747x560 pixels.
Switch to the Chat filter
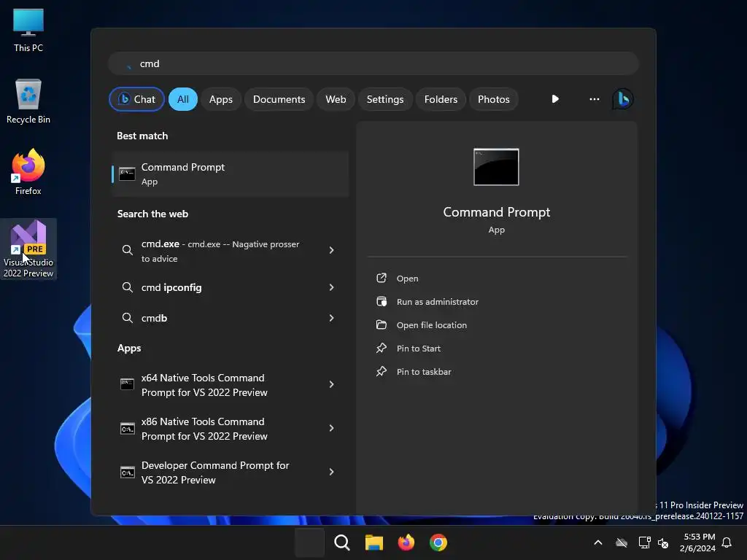click(136, 99)
